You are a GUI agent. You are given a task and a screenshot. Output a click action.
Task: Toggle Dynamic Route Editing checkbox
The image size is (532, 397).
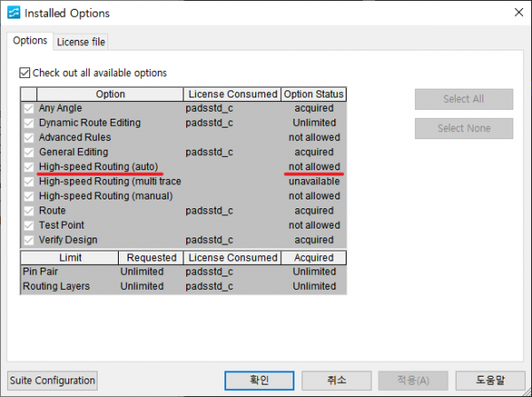click(29, 123)
